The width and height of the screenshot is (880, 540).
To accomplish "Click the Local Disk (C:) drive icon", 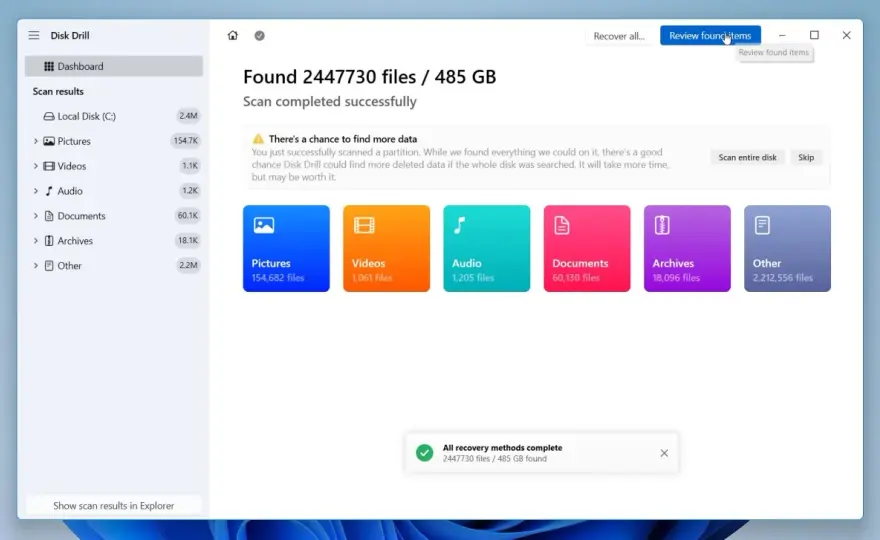I will pos(49,116).
